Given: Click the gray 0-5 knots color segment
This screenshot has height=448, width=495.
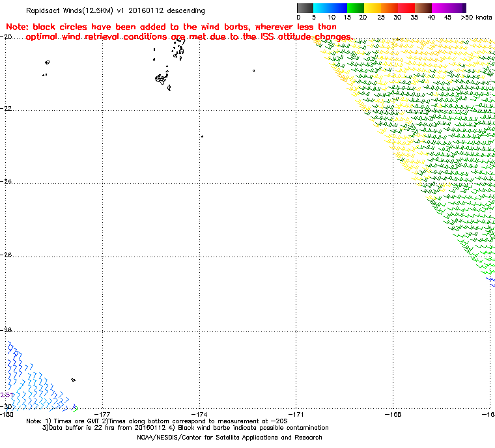Looking at the screenshot, I should click(x=305, y=8).
